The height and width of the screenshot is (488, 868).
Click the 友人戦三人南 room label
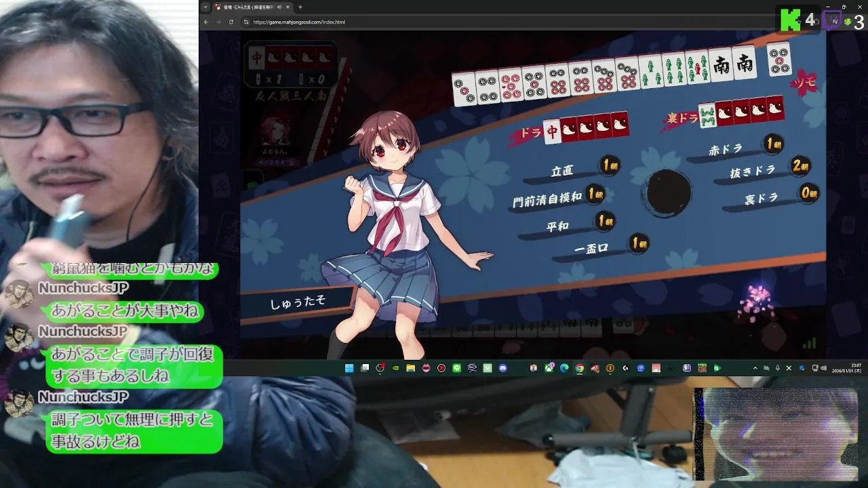[290, 96]
